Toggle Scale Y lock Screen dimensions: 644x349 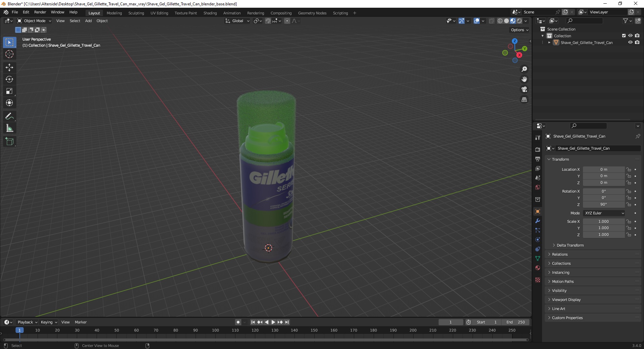pos(629,228)
